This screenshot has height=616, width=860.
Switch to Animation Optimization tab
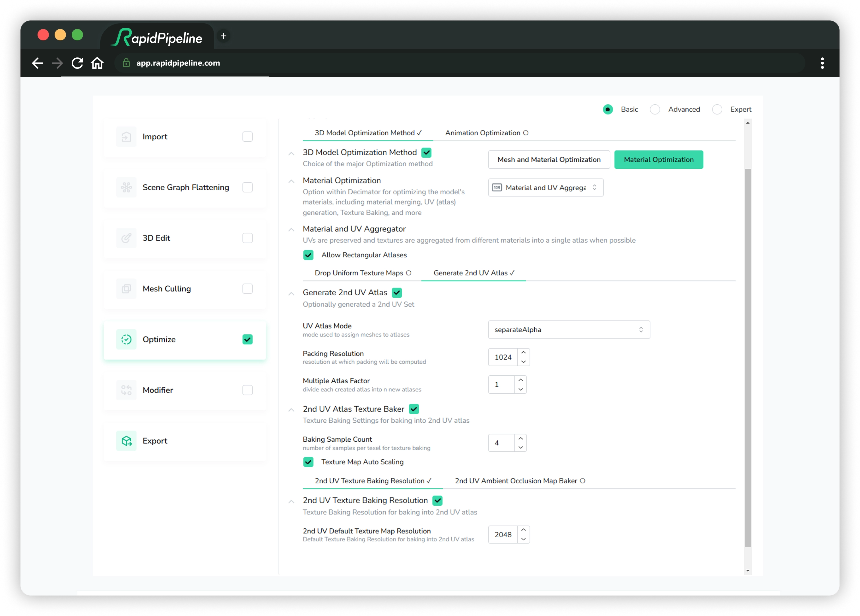[x=487, y=133]
